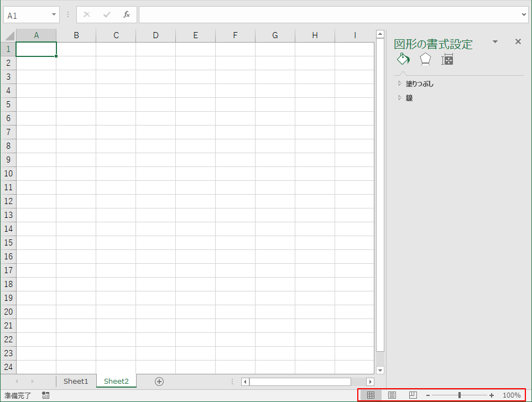
Task: Open the Name Box dropdown
Action: [x=54, y=14]
